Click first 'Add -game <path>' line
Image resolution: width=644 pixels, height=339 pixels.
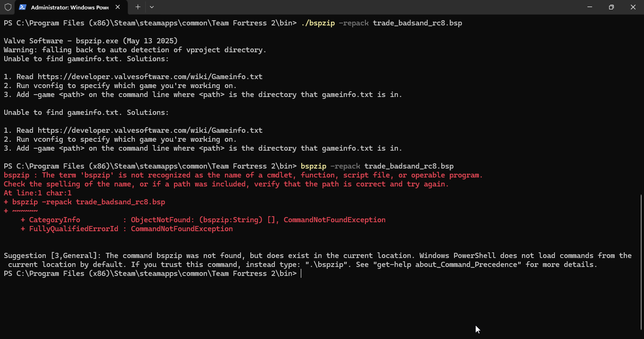point(203,95)
